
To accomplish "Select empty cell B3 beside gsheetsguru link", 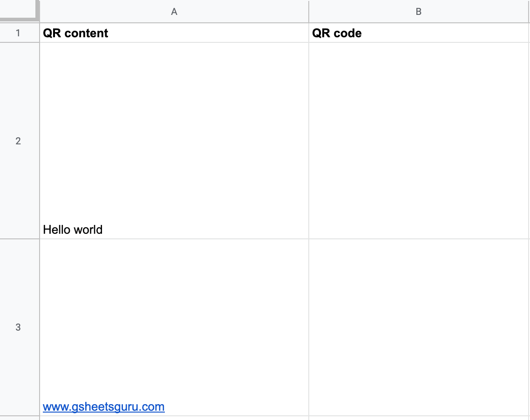I will pyautogui.click(x=418, y=327).
